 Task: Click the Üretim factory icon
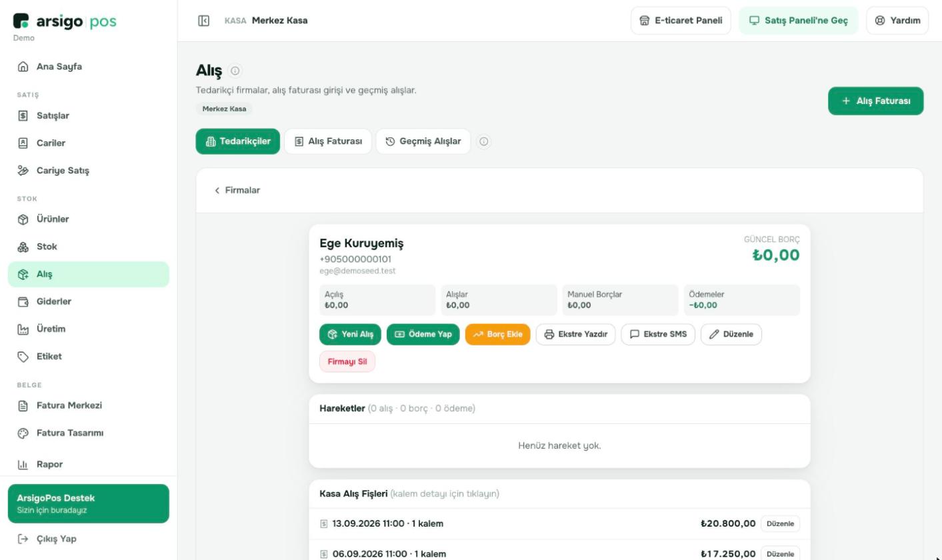[23, 329]
